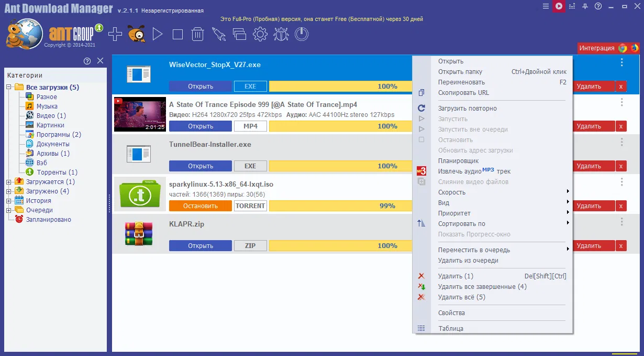
Task: Switch to Таблица view in menu
Action: [493, 329]
